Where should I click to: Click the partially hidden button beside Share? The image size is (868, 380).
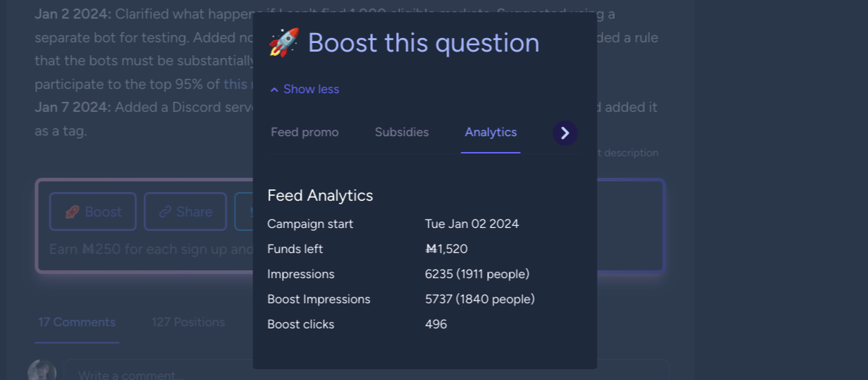point(243,212)
